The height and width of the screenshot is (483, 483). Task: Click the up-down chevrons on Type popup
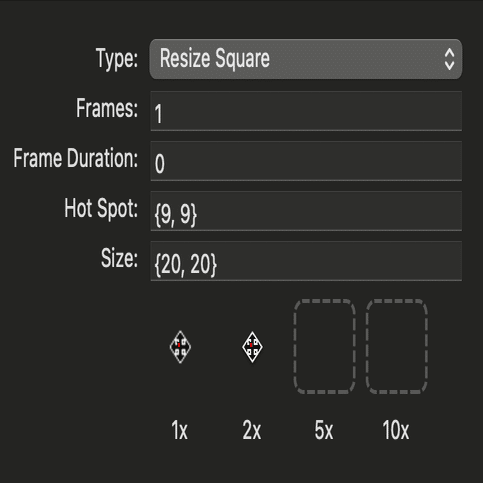[x=449, y=59]
